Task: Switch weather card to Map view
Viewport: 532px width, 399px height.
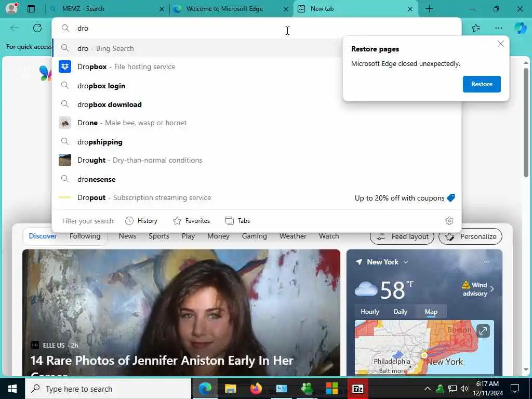Action: coord(431,312)
